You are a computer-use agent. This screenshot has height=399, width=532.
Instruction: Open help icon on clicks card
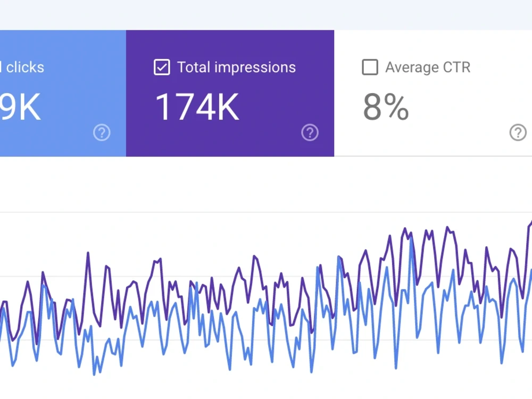(x=102, y=132)
